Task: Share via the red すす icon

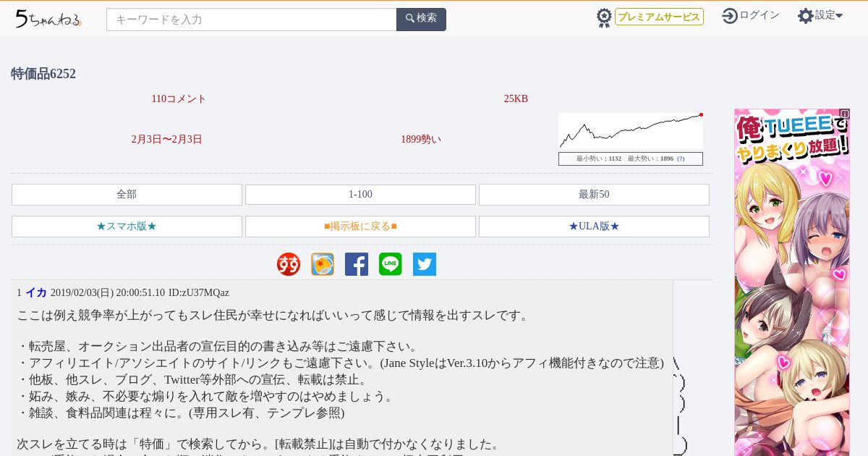Action: 289,264
